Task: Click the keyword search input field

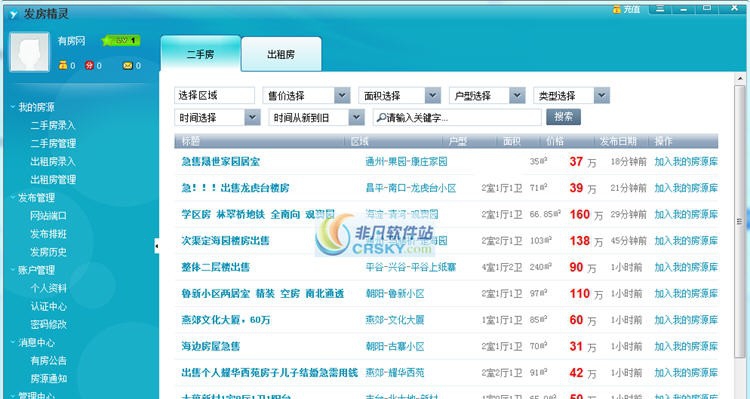Action: 457,117
